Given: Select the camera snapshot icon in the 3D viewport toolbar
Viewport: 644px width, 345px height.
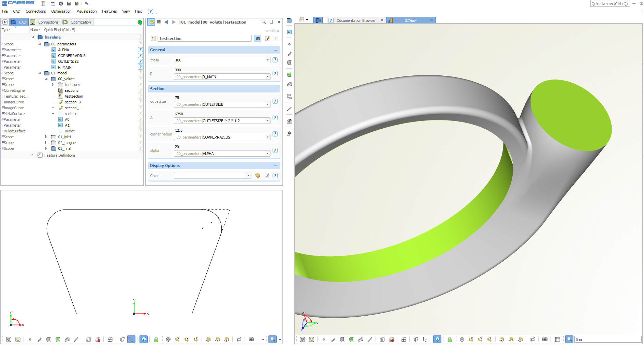Looking at the screenshot, I should 545,339.
